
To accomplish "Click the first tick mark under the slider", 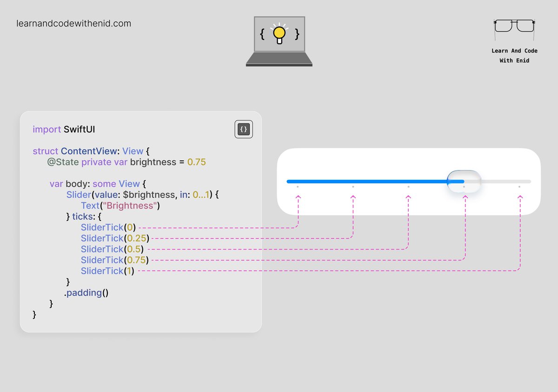I will 298,186.
